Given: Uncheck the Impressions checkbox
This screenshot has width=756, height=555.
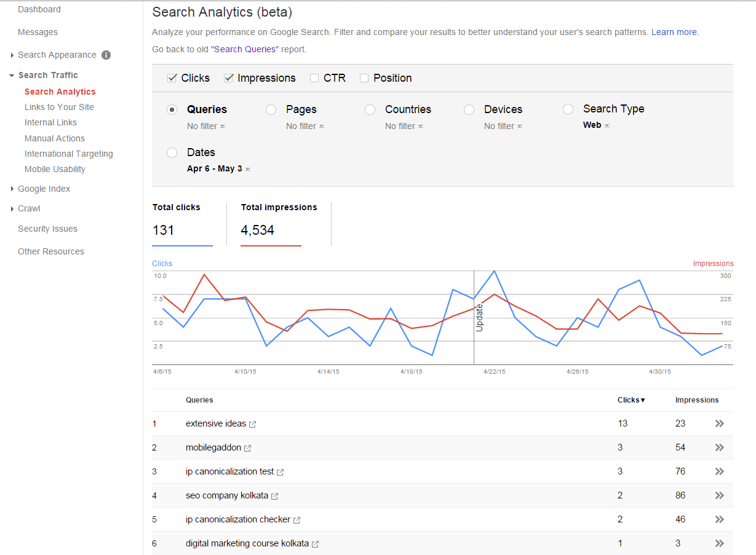Looking at the screenshot, I should click(x=229, y=78).
